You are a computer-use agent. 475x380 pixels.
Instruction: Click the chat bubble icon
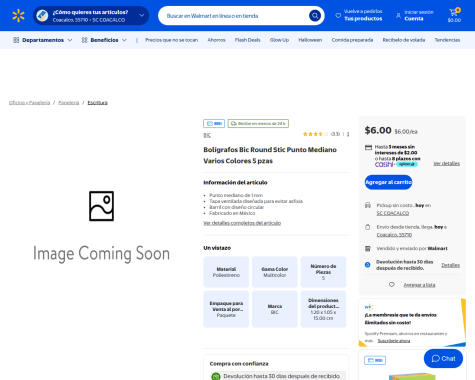(436, 359)
